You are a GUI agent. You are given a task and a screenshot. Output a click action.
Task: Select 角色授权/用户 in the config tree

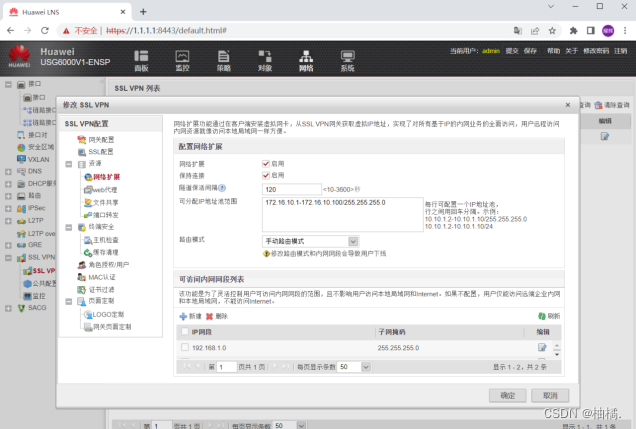(x=108, y=265)
